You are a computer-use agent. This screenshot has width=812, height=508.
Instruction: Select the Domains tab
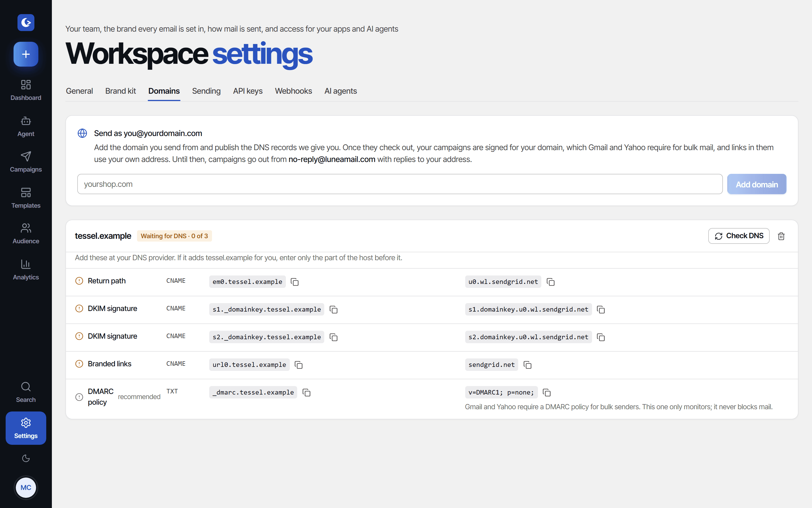point(164,91)
